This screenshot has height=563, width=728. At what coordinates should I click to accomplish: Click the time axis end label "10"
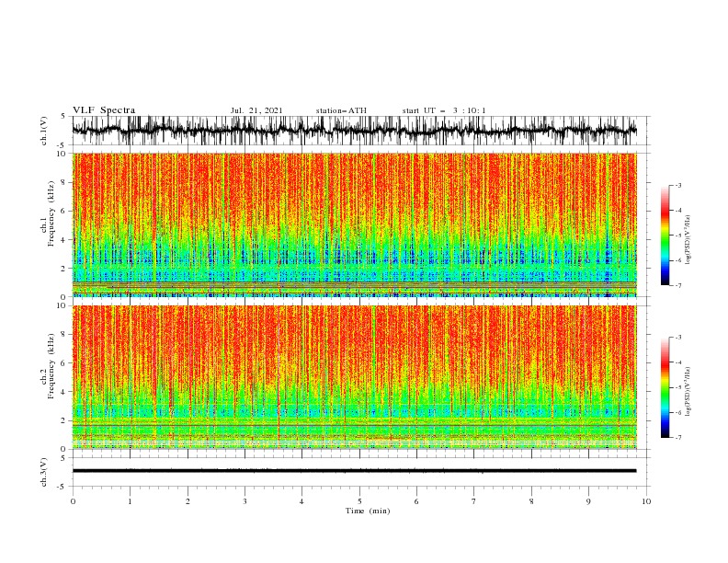pos(646,501)
